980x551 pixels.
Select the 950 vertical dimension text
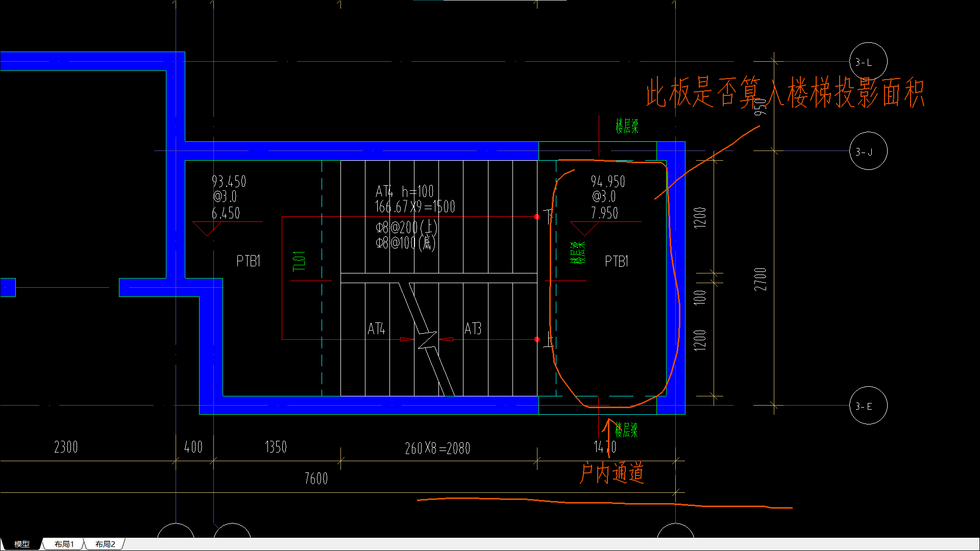coord(761,107)
